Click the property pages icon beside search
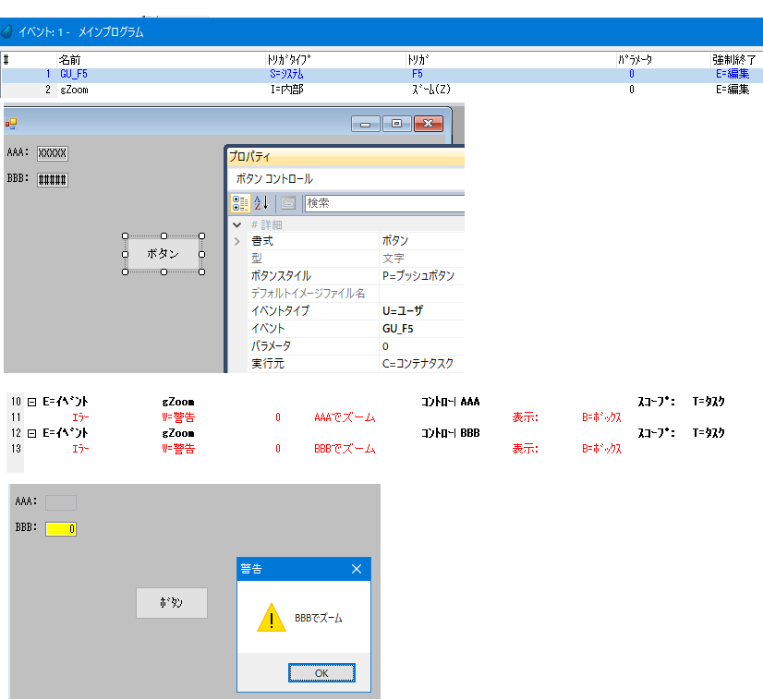Screen dimensions: 763x700 click(x=287, y=203)
